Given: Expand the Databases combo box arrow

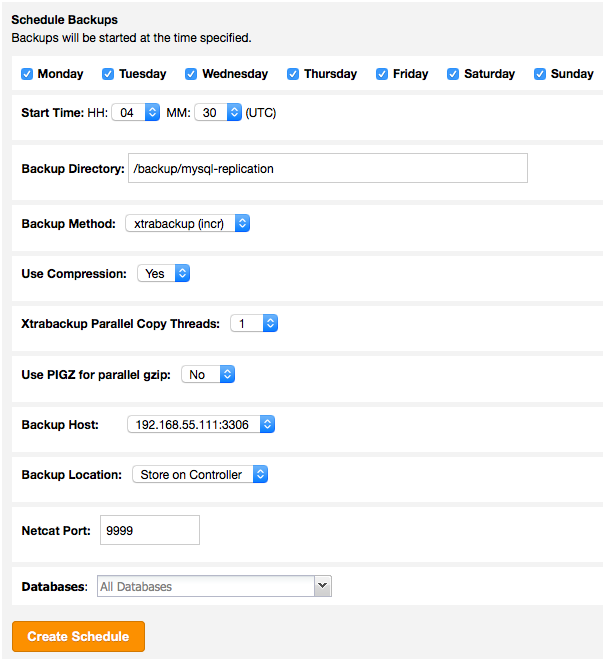Looking at the screenshot, I should pyautogui.click(x=323, y=586).
